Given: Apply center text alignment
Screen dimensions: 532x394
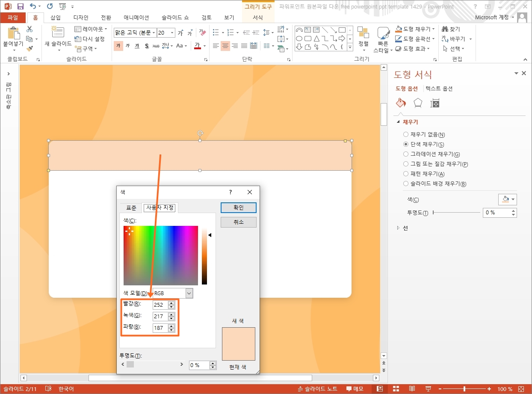Looking at the screenshot, I should click(225, 46).
